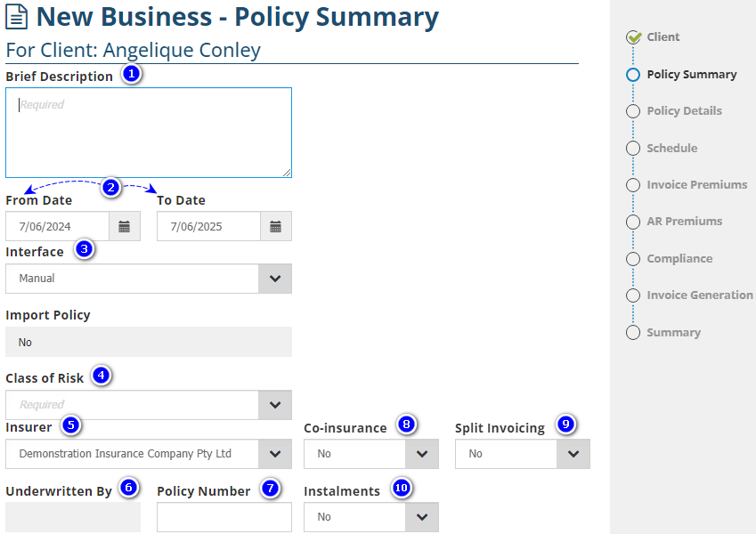Open the Invoice Premiums step
Viewport: 756px width, 534px height.
(696, 185)
